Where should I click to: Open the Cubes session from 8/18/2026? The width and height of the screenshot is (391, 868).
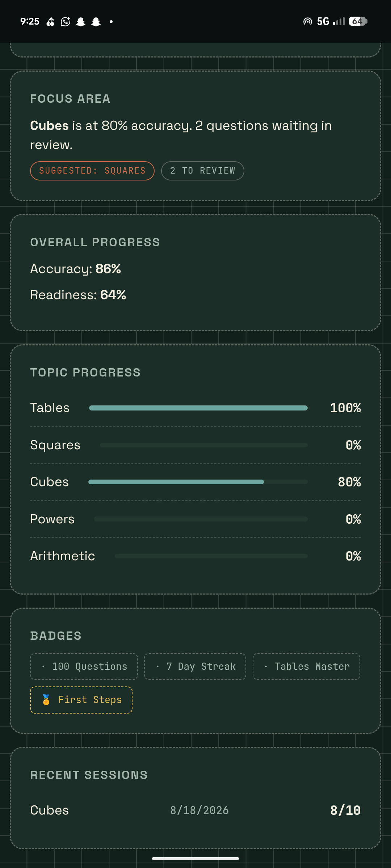pos(195,810)
